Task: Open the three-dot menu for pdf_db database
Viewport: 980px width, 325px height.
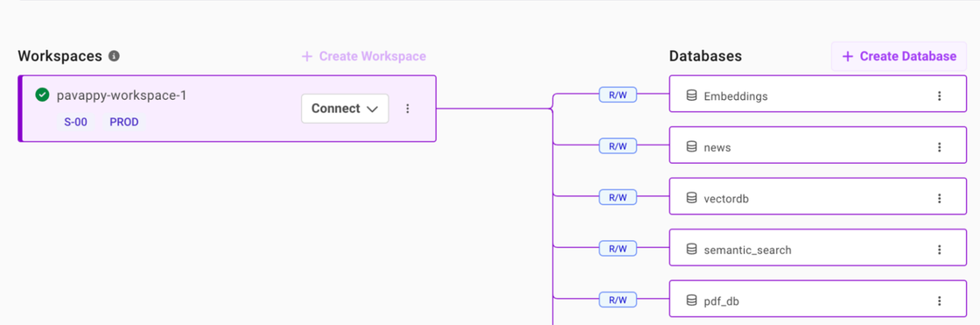Action: click(939, 301)
